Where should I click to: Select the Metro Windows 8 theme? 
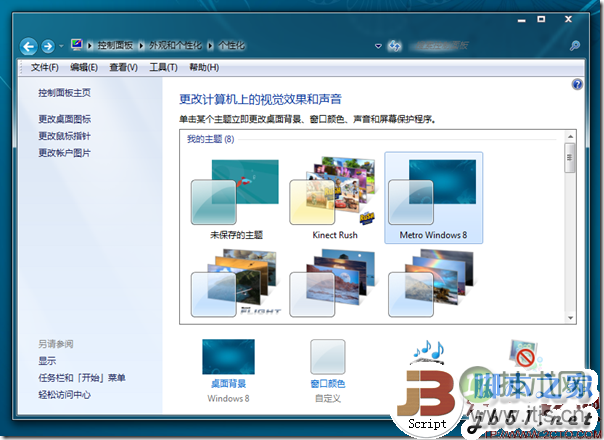coord(433,198)
